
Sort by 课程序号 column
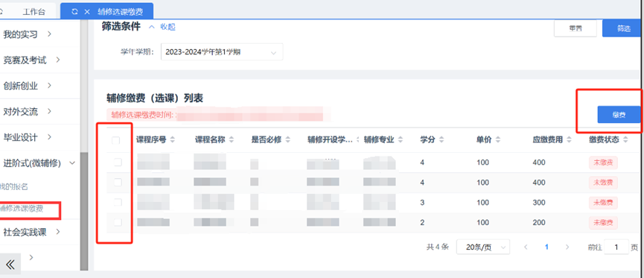pyautogui.click(x=172, y=140)
